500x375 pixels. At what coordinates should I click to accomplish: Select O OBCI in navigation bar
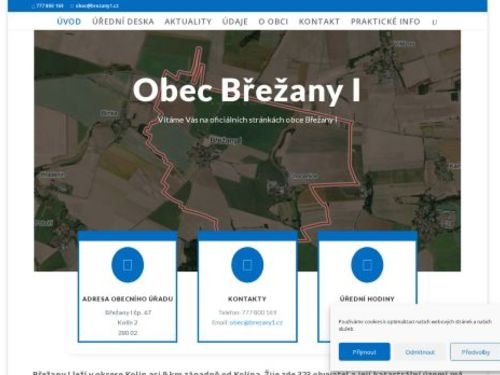coord(273,22)
